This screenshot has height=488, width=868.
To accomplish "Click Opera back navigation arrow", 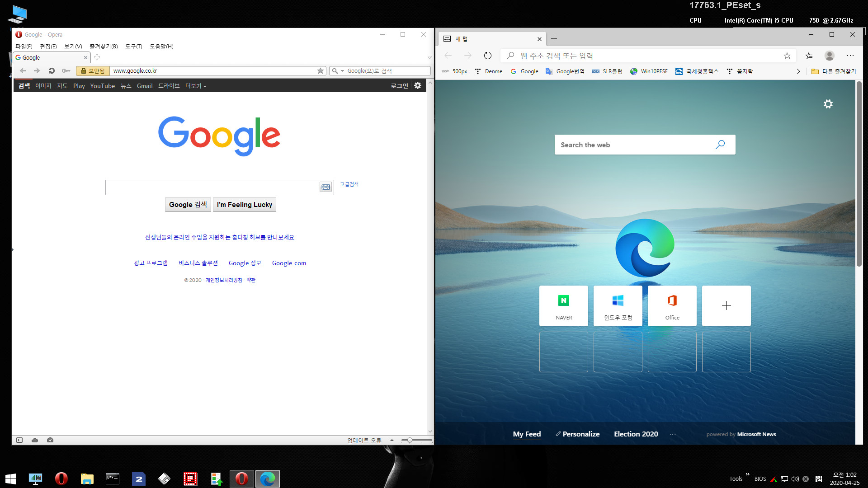I will click(x=23, y=71).
